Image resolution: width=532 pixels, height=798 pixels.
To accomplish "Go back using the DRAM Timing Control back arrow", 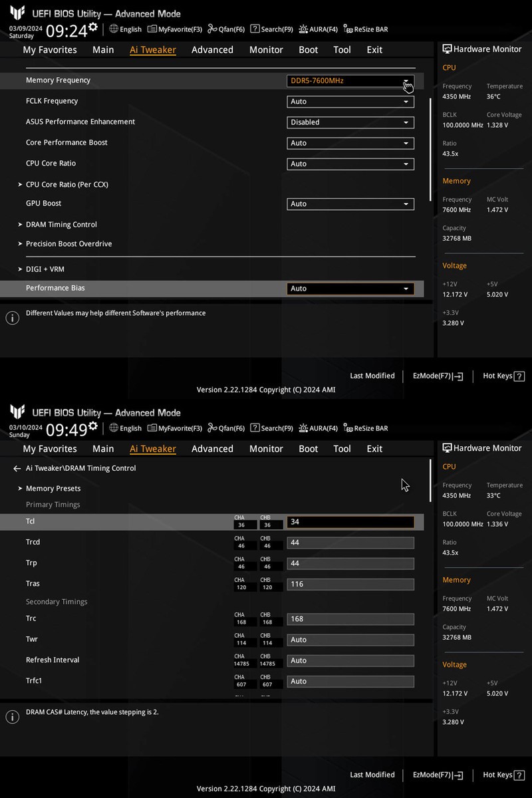I will tap(17, 467).
